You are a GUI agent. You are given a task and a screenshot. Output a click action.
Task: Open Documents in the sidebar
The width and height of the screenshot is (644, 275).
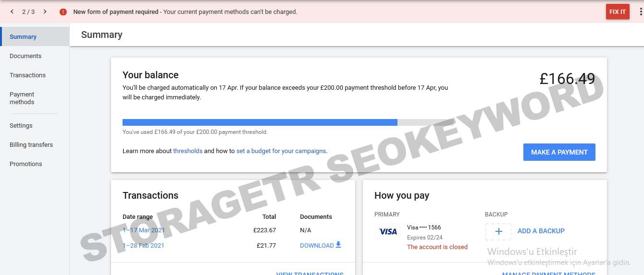[25, 56]
